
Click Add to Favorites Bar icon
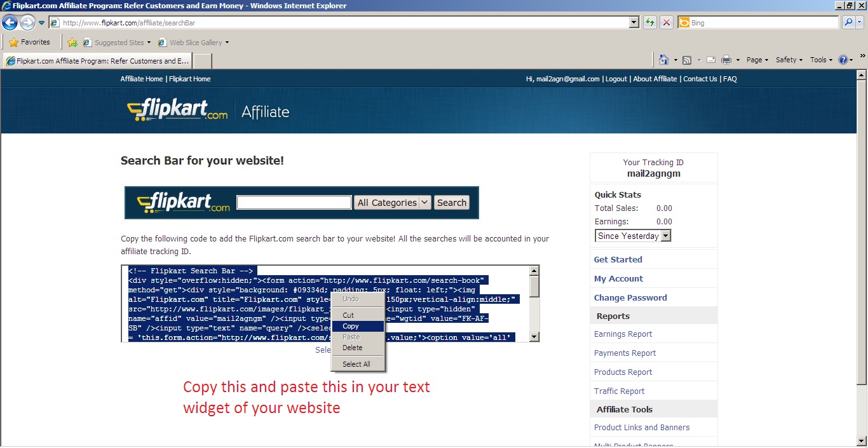[x=72, y=43]
